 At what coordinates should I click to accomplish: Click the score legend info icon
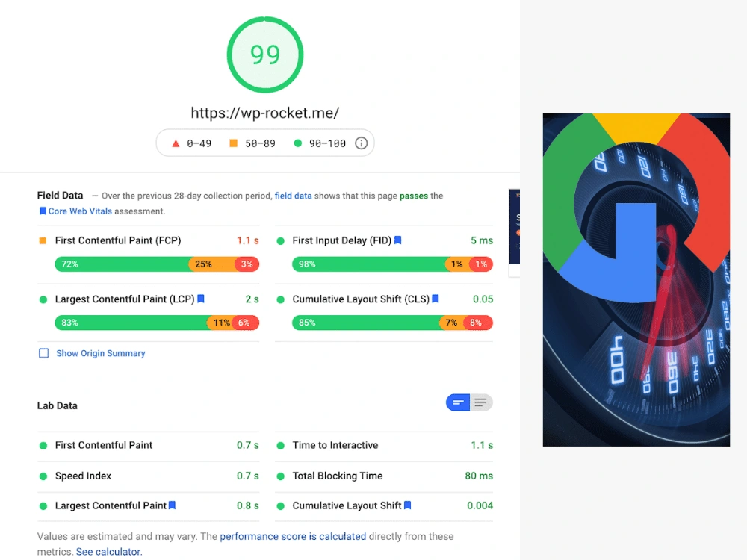[x=361, y=143]
